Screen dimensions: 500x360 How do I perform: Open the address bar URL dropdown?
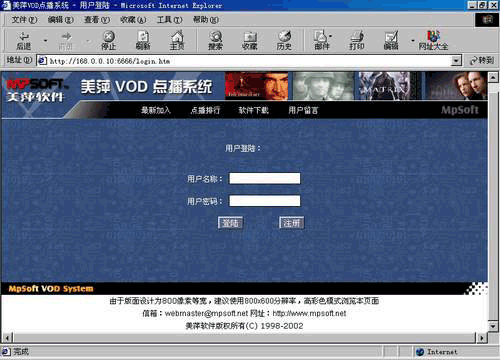point(456,61)
